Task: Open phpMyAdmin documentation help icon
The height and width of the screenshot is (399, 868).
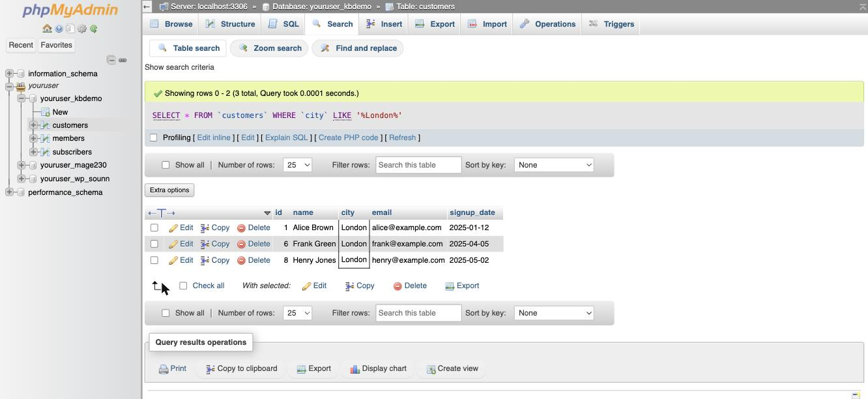Action: coord(59,29)
